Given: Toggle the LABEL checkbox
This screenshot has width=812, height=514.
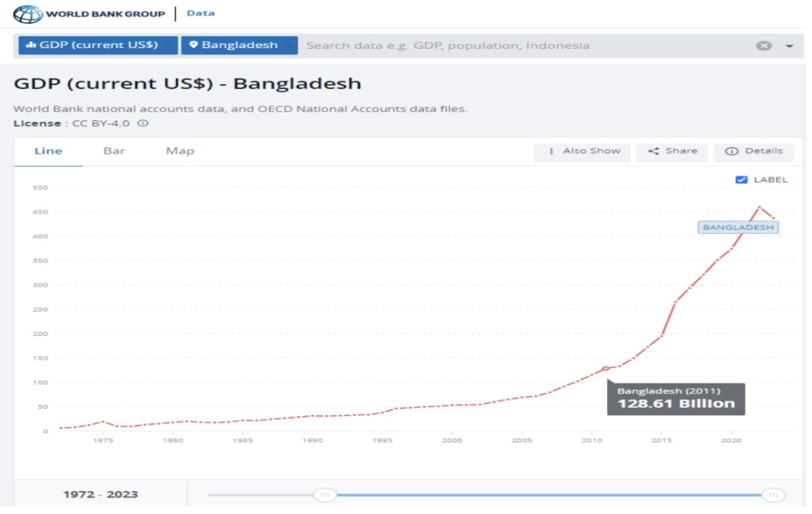Looking at the screenshot, I should point(741,179).
